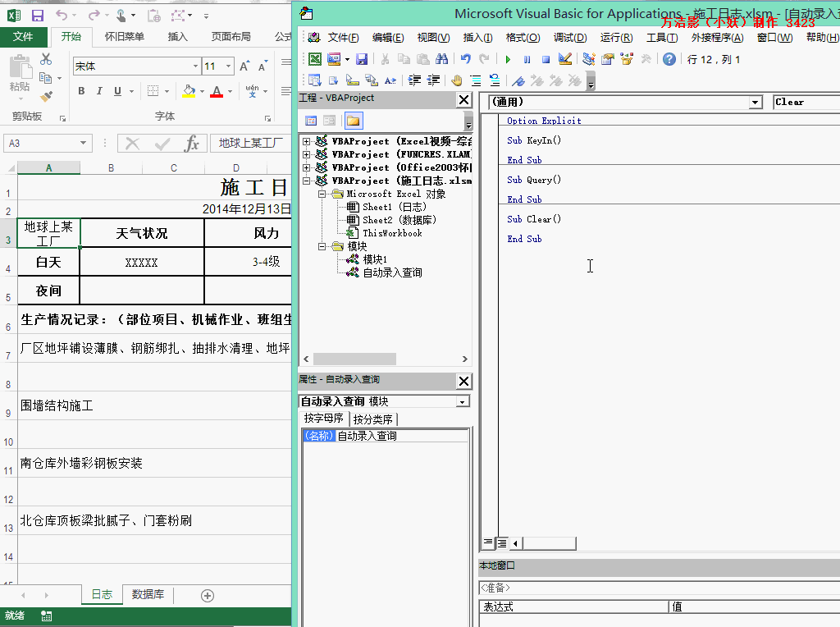Open the font name dropdown showing 宋体

[x=195, y=66]
